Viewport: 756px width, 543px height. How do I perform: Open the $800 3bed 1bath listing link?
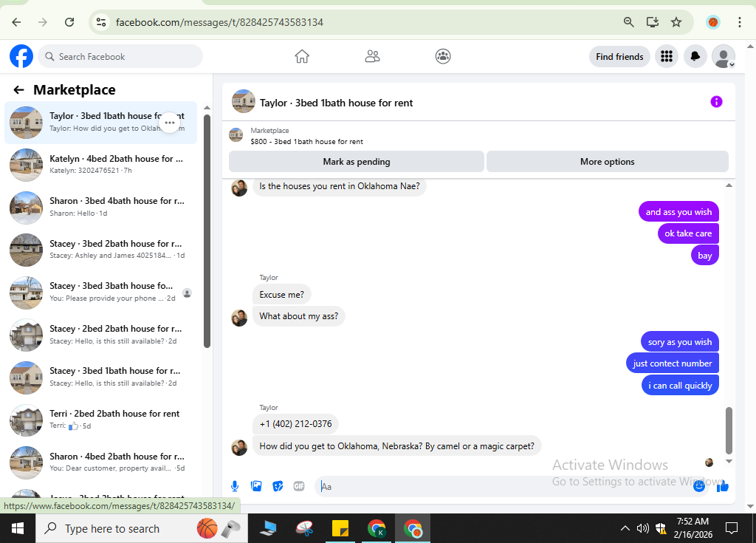pyautogui.click(x=306, y=141)
